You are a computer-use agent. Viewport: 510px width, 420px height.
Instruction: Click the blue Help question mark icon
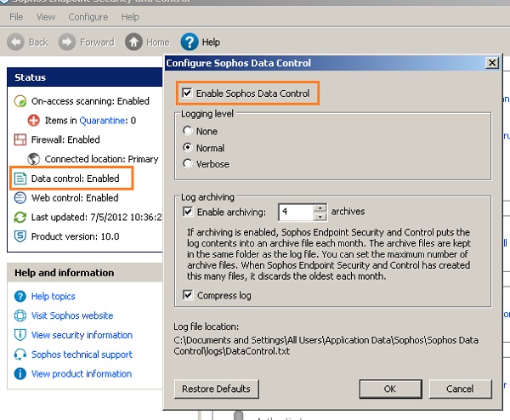click(190, 42)
